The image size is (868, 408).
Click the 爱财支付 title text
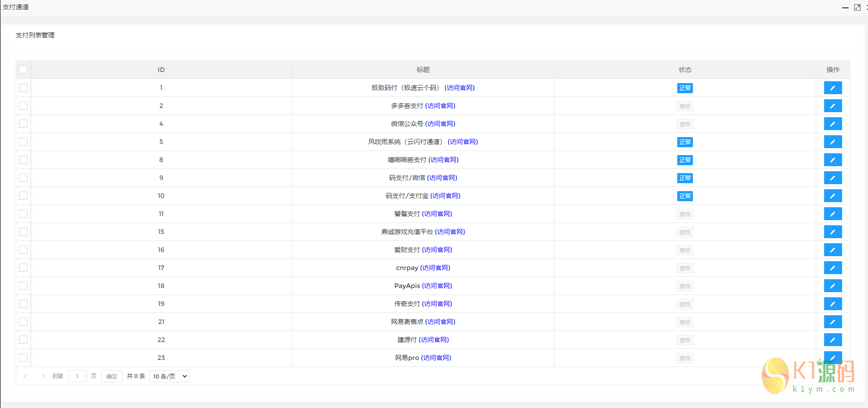point(407,250)
